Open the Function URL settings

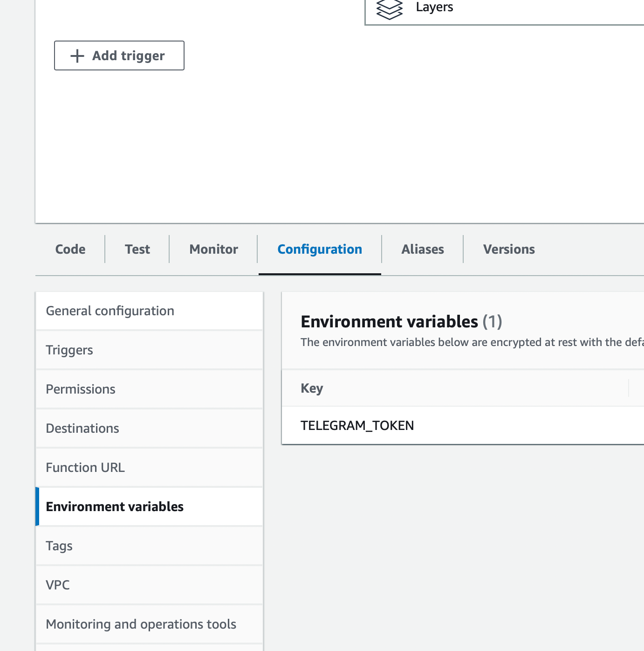pos(85,468)
